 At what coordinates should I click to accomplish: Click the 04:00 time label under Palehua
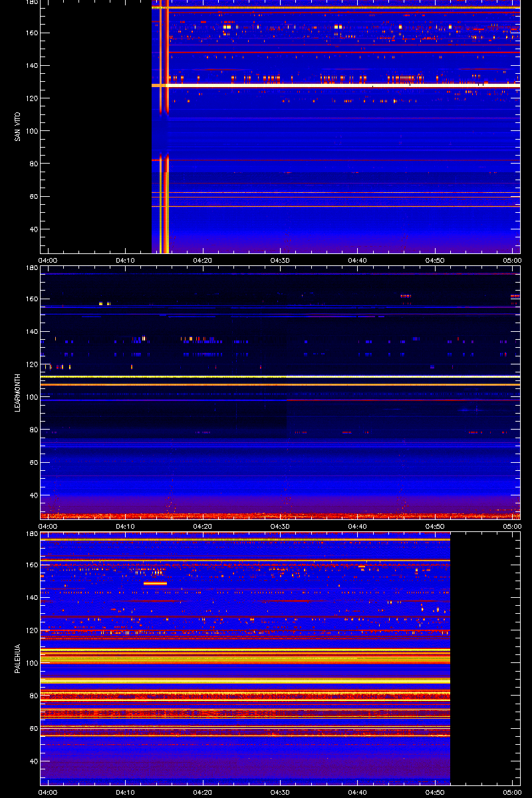(x=49, y=793)
